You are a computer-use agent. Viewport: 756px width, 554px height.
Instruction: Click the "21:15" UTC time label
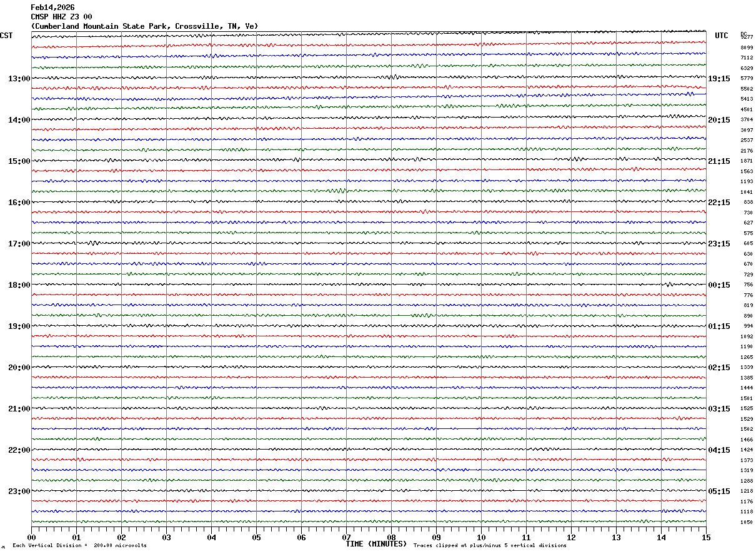[x=719, y=161]
